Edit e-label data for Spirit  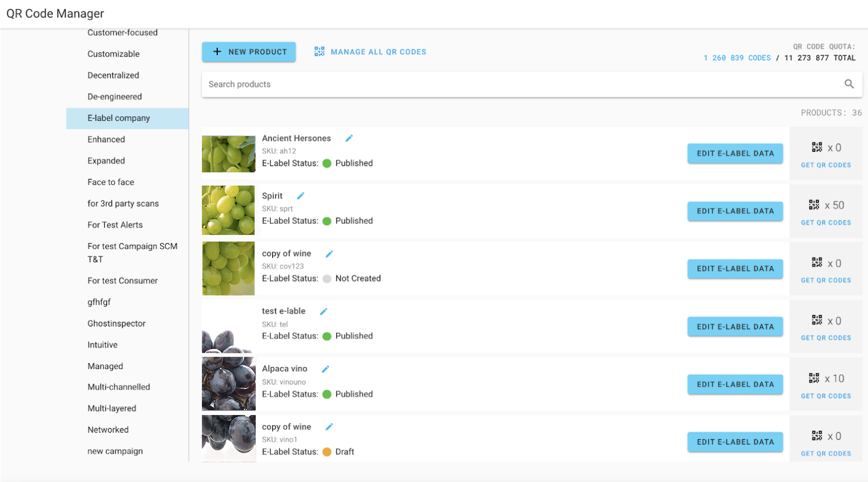coord(735,211)
